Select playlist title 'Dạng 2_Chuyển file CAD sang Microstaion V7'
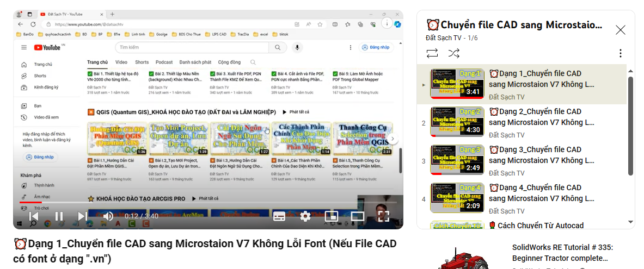The height and width of the screenshot is (269, 644). [542, 117]
